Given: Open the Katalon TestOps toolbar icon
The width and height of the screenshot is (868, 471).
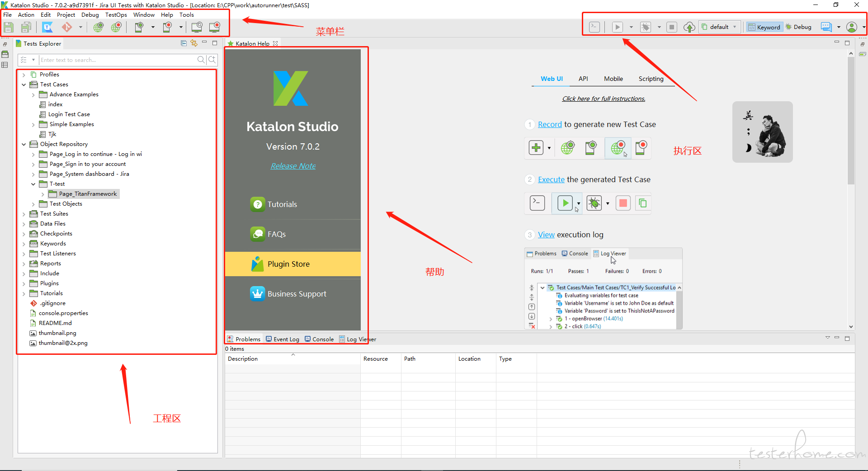Looking at the screenshot, I should [47, 28].
